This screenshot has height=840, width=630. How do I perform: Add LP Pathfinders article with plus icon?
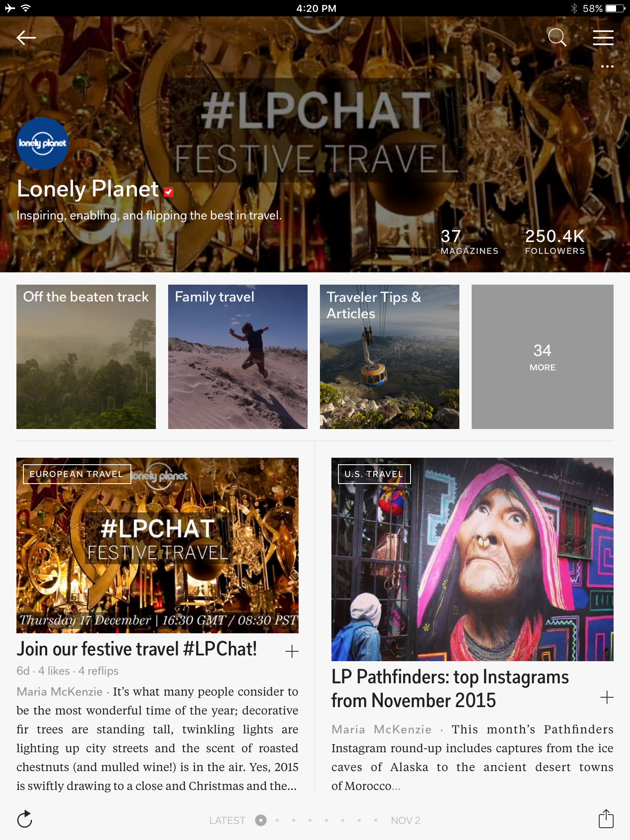pos(607,697)
